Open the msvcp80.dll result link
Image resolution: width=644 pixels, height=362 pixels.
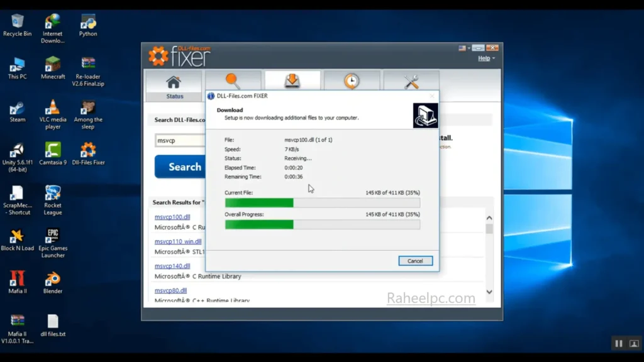pos(170,290)
